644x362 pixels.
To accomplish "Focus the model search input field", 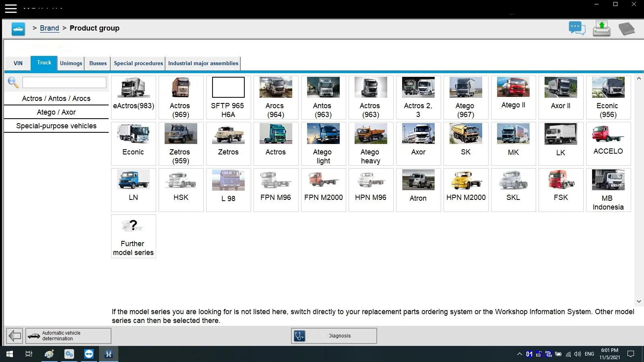I will pos(64,82).
